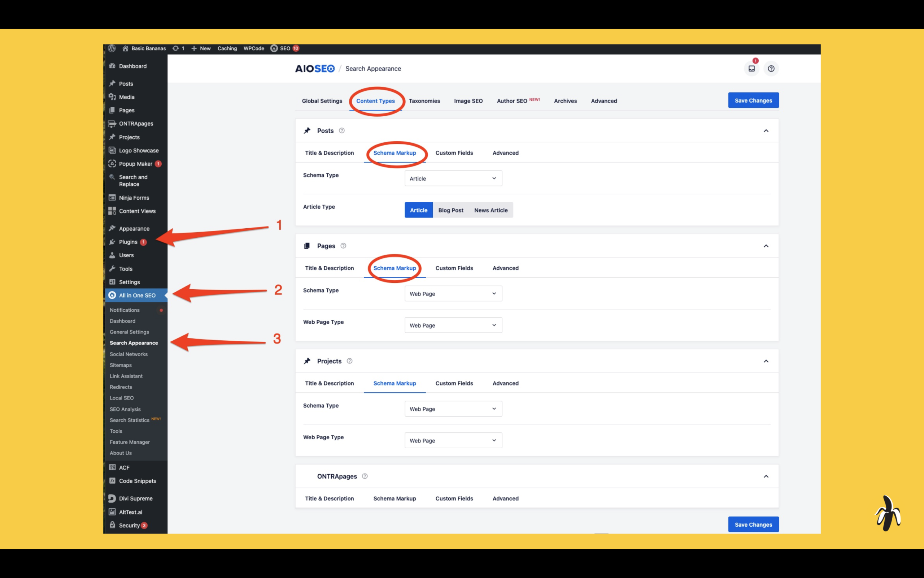
Task: Switch to the Image SEO tab
Action: pyautogui.click(x=468, y=101)
